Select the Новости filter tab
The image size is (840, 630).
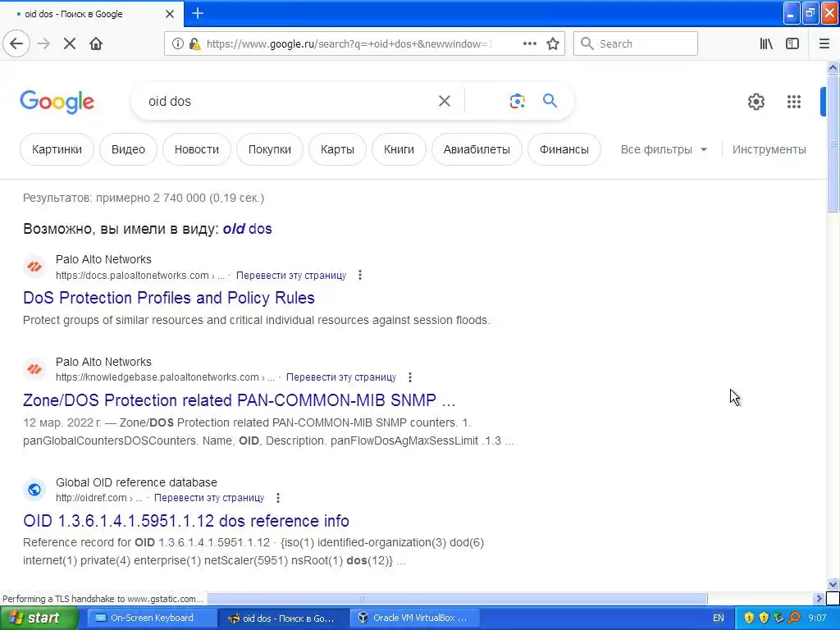197,149
